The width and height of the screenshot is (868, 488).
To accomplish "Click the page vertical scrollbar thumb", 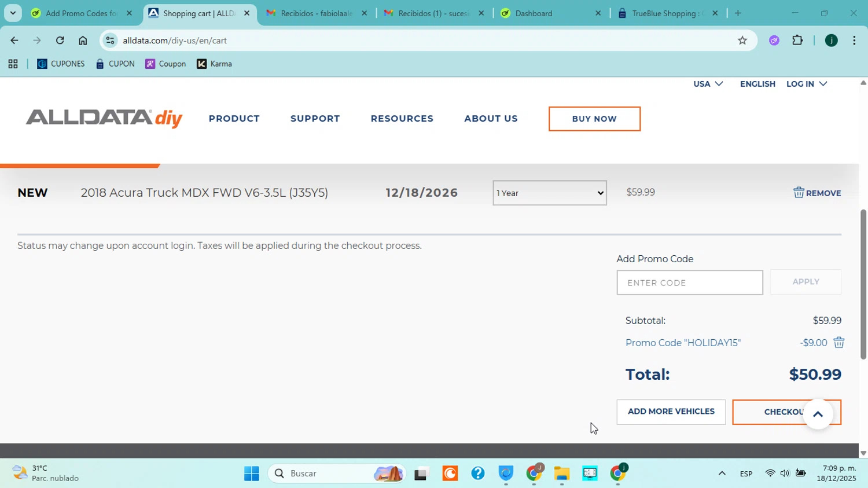I will point(863,284).
